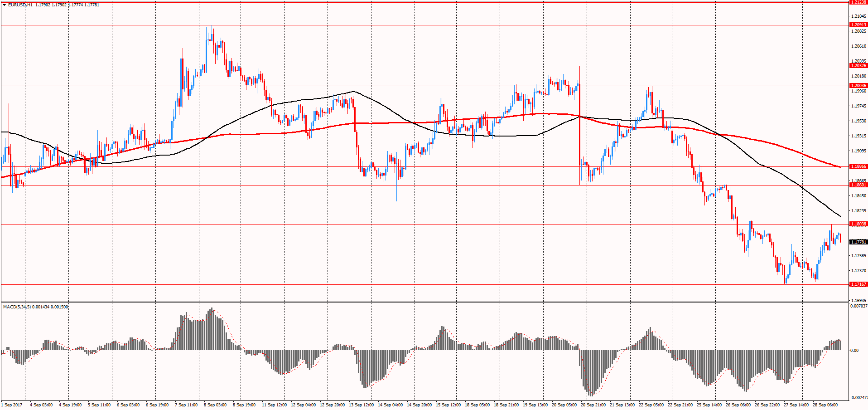Click the MACD 0.00 scale value
The width and height of the screenshot is (868, 410).
(x=854, y=351)
